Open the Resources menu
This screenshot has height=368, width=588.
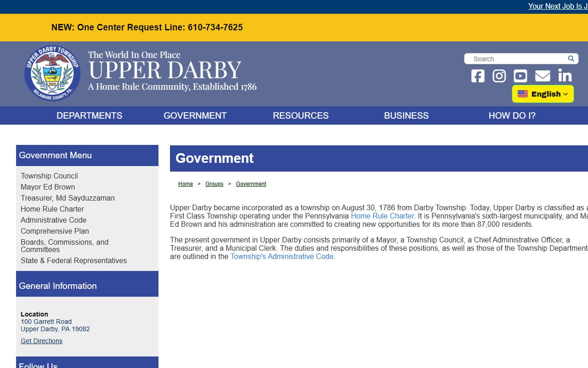pyautogui.click(x=301, y=115)
